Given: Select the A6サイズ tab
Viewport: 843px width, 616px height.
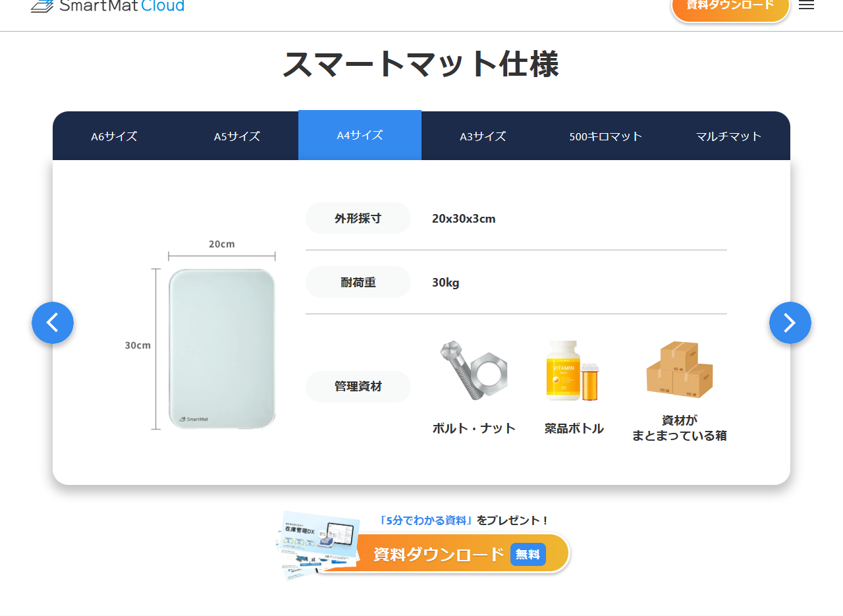Looking at the screenshot, I should pos(114,136).
